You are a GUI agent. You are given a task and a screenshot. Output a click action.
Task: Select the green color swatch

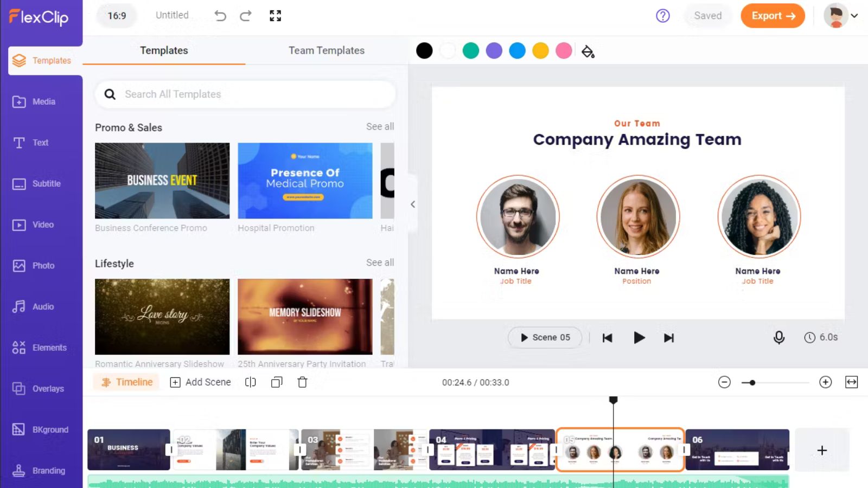click(x=471, y=50)
